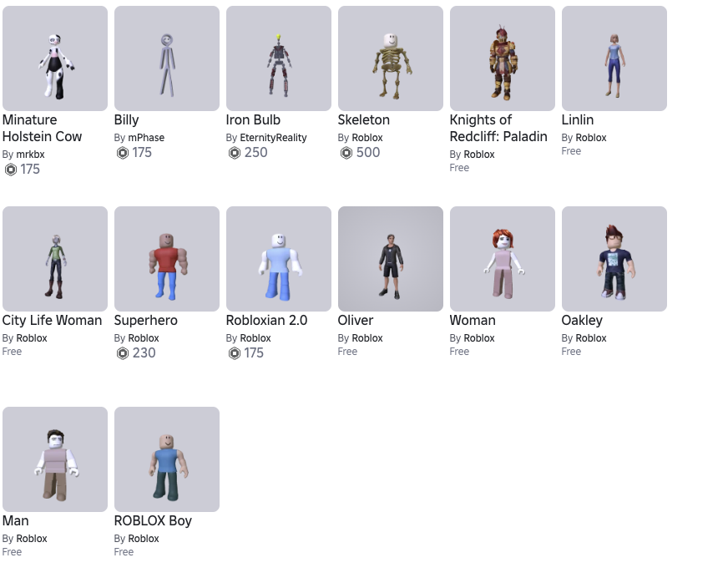The image size is (728, 583).
Task: Click the Robux icon beside Robloxian 2.0's price
Action: coord(235,353)
